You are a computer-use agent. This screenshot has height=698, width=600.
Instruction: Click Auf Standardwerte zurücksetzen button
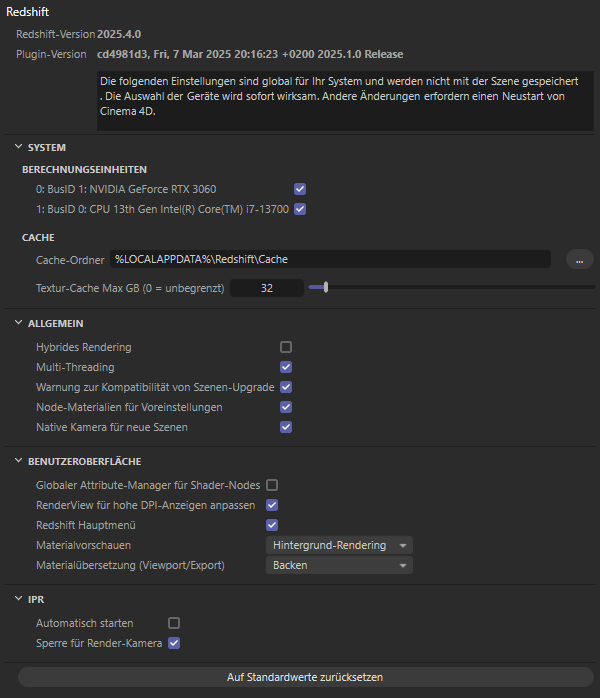coord(305,677)
